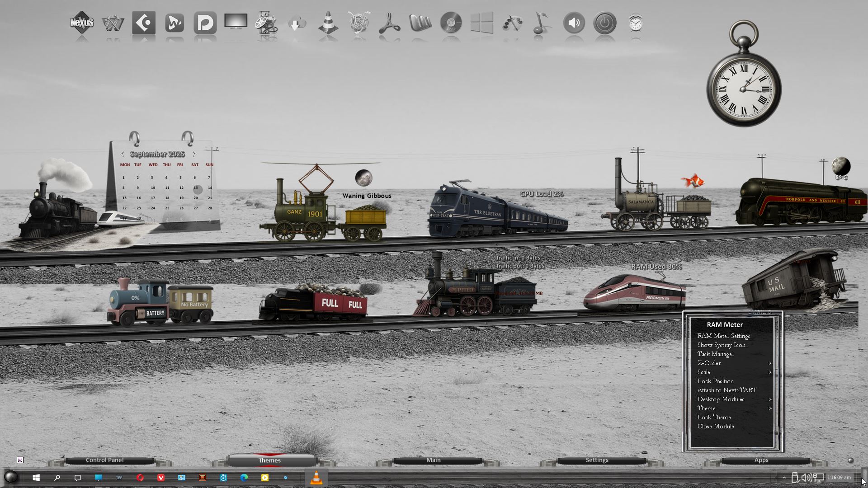Click the cloud download dock icon
This screenshot has height=488, width=868.
pyautogui.click(x=297, y=23)
